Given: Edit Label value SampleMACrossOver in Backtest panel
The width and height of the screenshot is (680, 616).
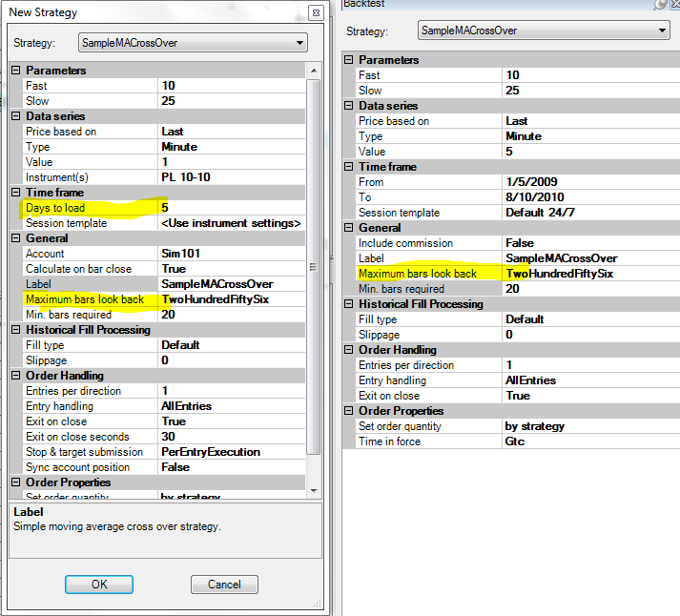Looking at the screenshot, I should coord(591,257).
